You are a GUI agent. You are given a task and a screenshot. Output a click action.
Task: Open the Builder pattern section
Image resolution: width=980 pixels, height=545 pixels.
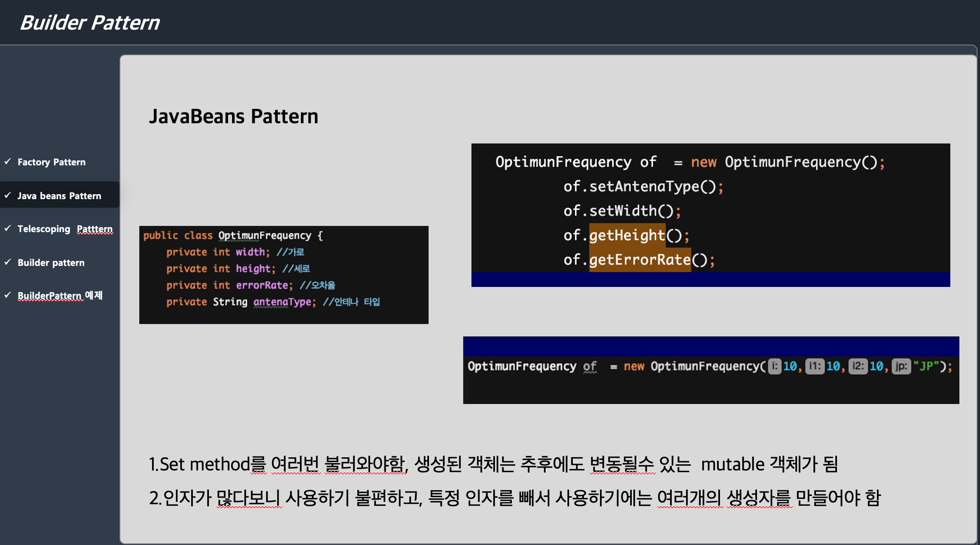tap(51, 263)
